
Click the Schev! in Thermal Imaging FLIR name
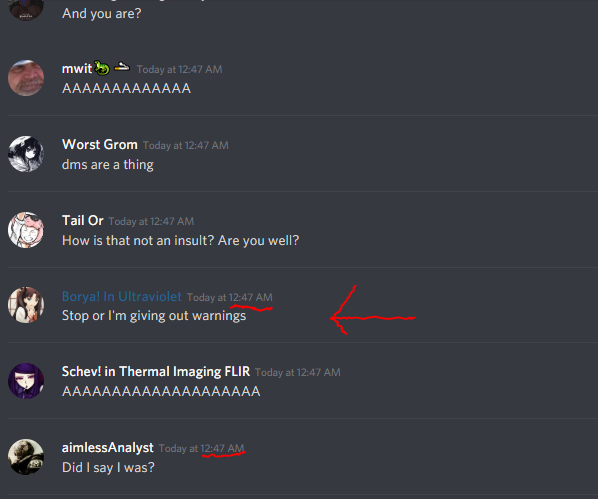(x=156, y=372)
